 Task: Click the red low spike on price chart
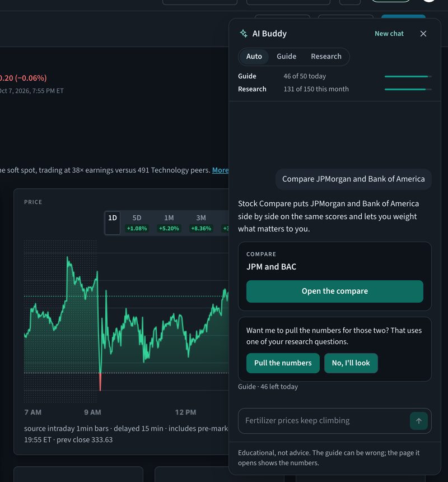pyautogui.click(x=100, y=382)
